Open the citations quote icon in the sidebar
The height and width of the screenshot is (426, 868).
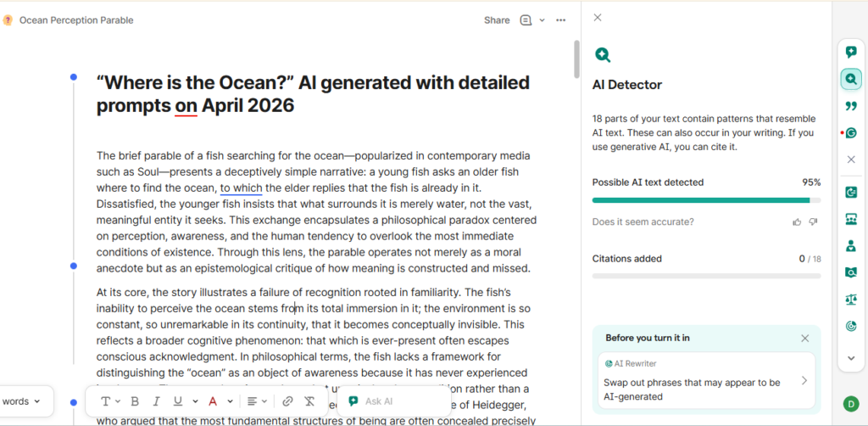coord(851,106)
